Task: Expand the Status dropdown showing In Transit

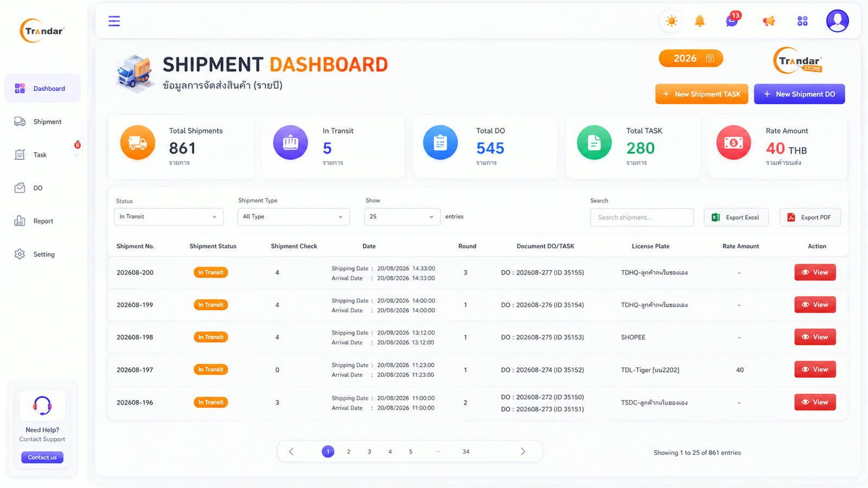Action: (169, 217)
